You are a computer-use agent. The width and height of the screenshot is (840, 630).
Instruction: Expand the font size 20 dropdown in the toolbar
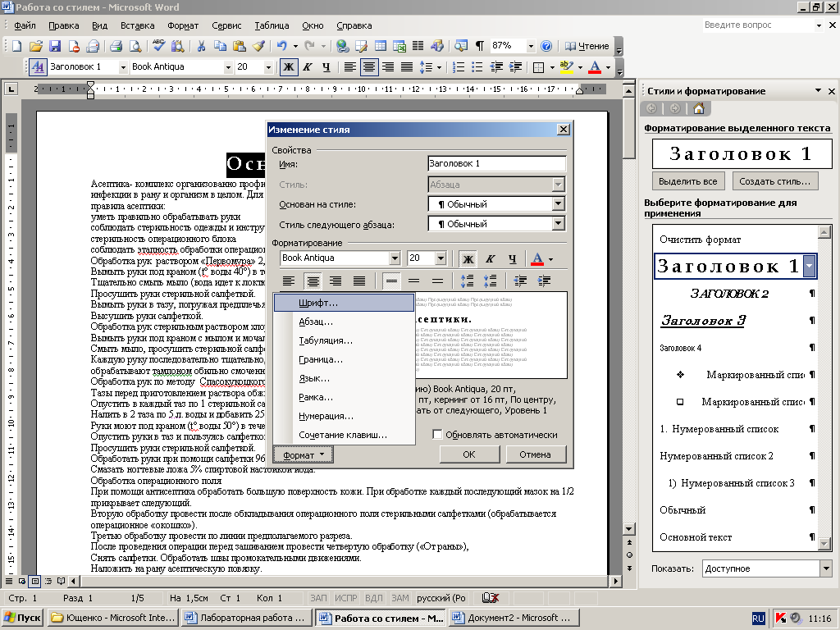(x=268, y=67)
